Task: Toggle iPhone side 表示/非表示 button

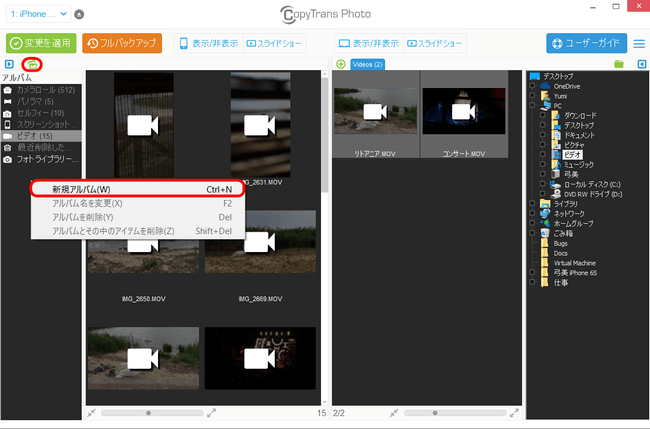Action: pos(209,43)
